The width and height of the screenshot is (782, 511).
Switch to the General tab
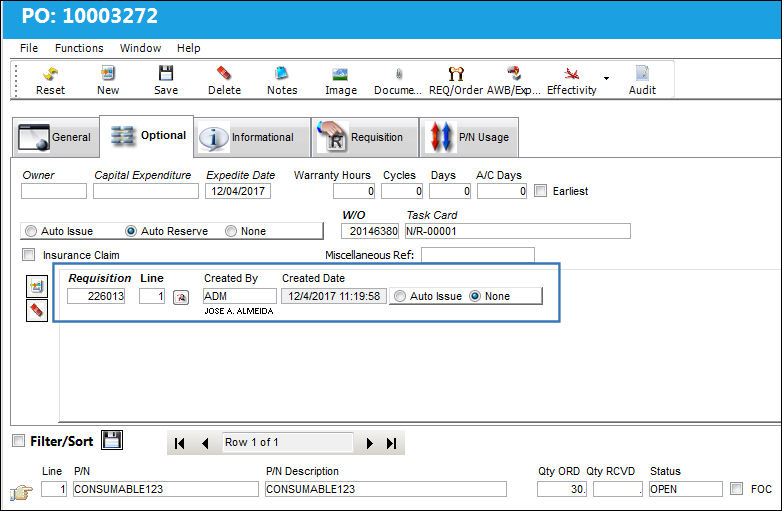[x=55, y=137]
